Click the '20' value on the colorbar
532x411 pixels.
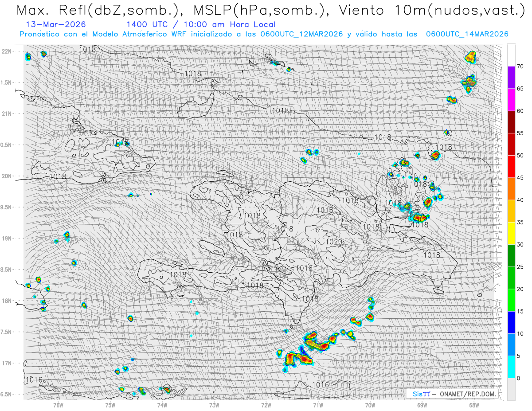click(520, 289)
